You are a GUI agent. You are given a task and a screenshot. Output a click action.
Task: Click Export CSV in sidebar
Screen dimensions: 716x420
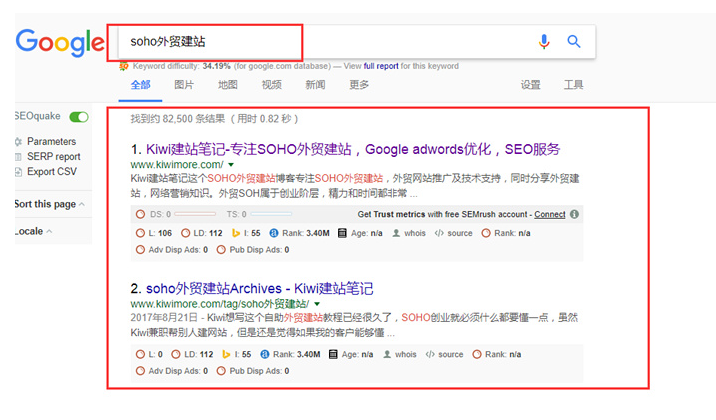click(52, 172)
